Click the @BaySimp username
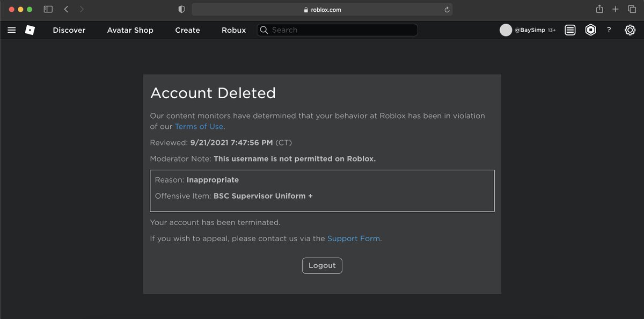Image resolution: width=644 pixels, height=319 pixels. (530, 31)
